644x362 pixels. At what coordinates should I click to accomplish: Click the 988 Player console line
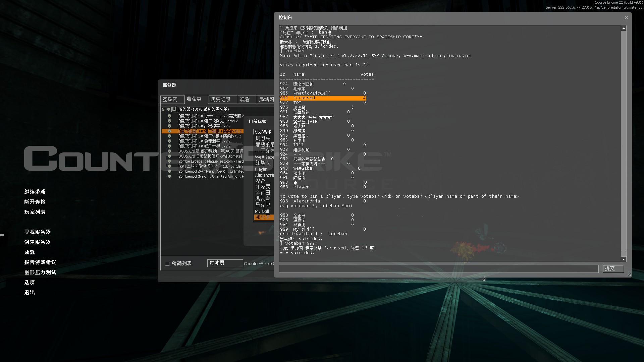323,187
